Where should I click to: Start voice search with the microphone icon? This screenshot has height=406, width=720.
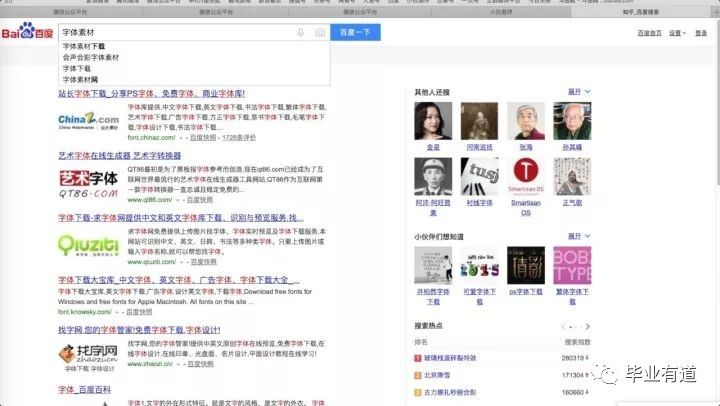[300, 33]
